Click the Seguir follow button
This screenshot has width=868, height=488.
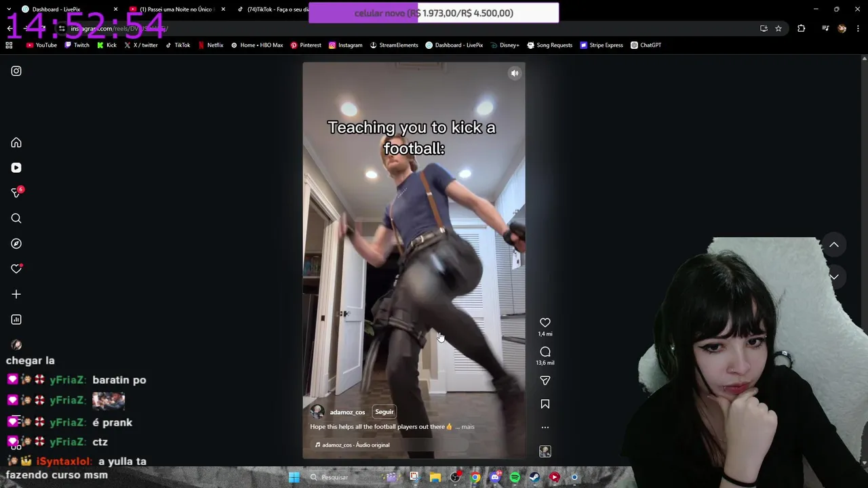pos(384,411)
